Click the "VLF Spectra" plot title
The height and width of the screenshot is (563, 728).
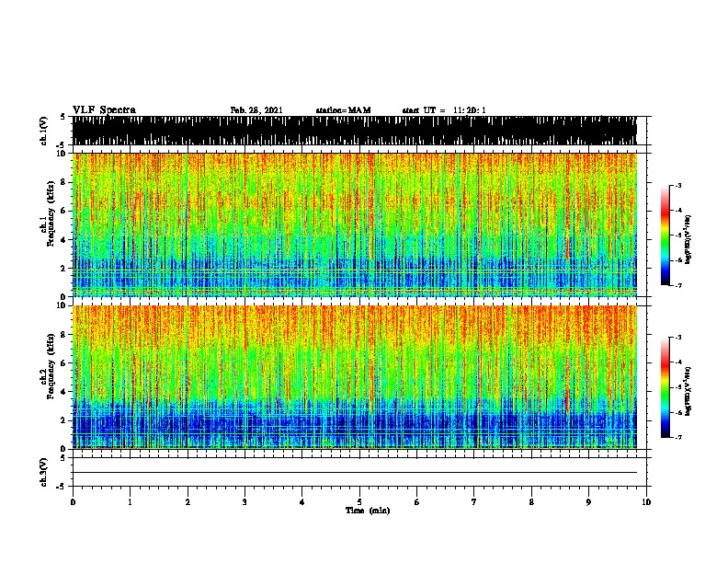104,110
